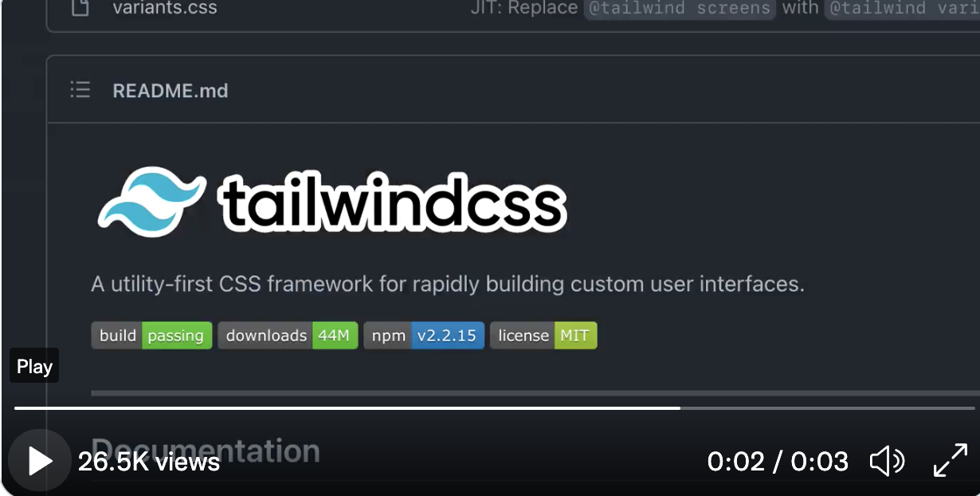Click the tailwindcss wave logo
980x496 pixels.
[150, 200]
